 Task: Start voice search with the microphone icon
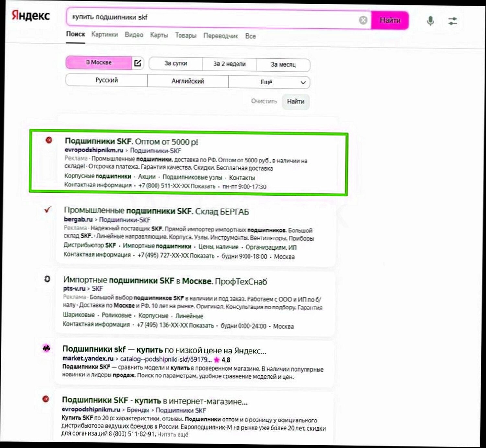[430, 21]
